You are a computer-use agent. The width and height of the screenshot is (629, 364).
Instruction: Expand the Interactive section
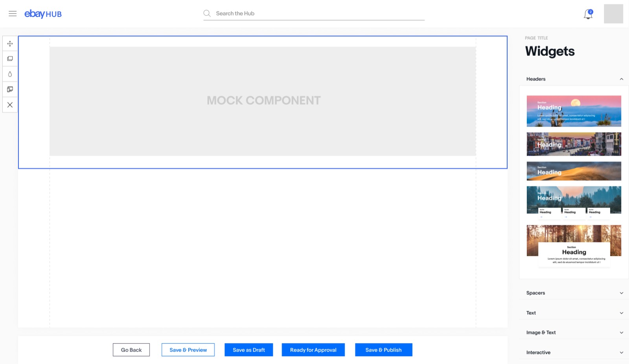[x=574, y=353]
